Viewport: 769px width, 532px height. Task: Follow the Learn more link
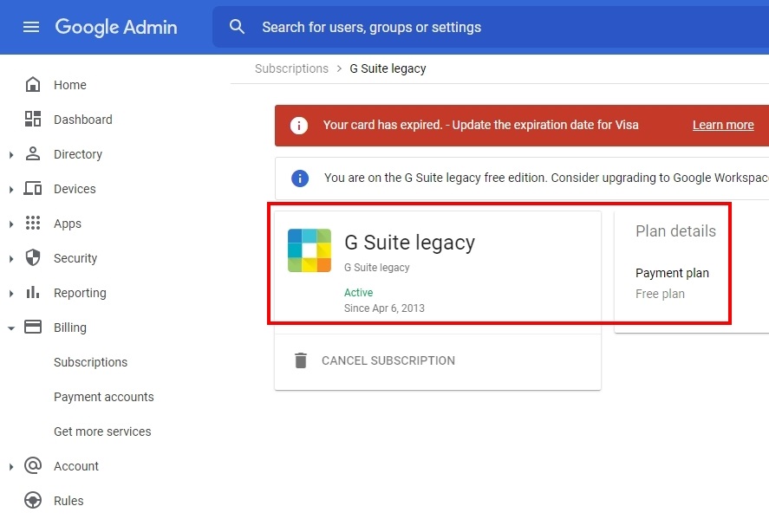tap(722, 125)
